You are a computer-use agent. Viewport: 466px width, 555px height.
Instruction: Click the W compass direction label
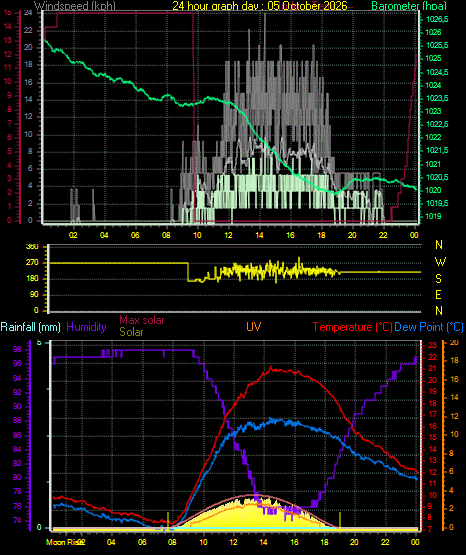pyautogui.click(x=440, y=262)
